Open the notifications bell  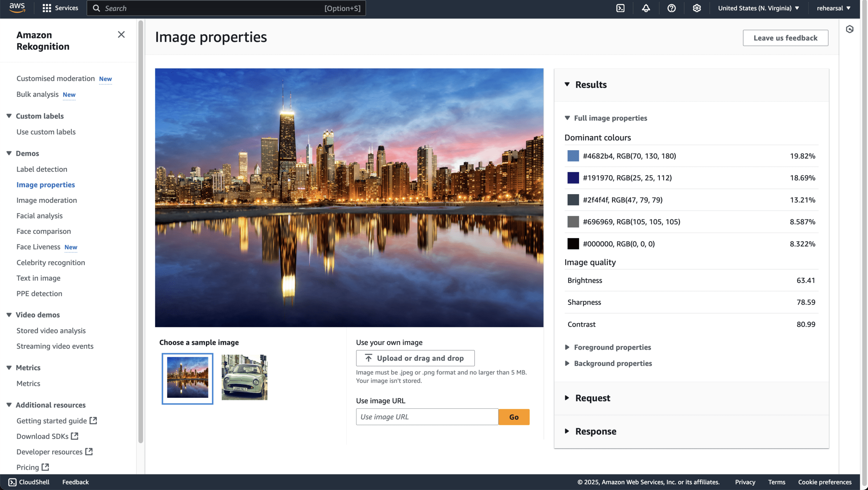click(646, 8)
